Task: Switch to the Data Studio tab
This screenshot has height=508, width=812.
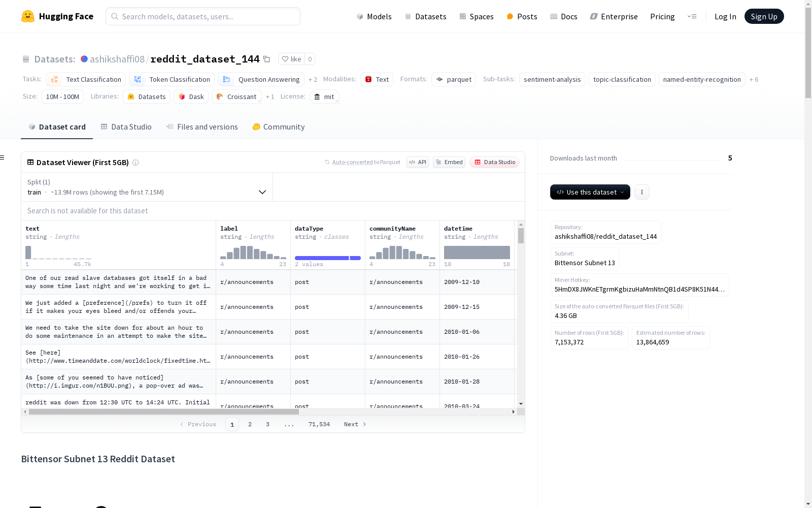Action: click(x=126, y=127)
